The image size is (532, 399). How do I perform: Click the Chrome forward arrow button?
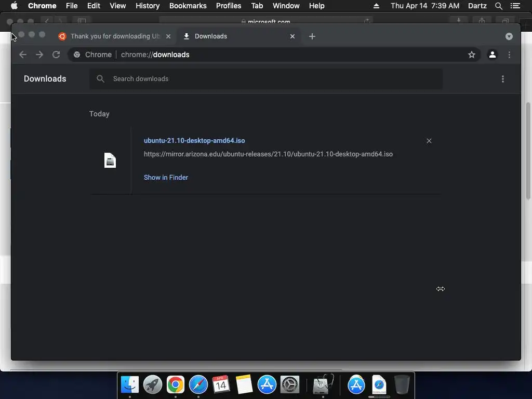click(x=39, y=55)
